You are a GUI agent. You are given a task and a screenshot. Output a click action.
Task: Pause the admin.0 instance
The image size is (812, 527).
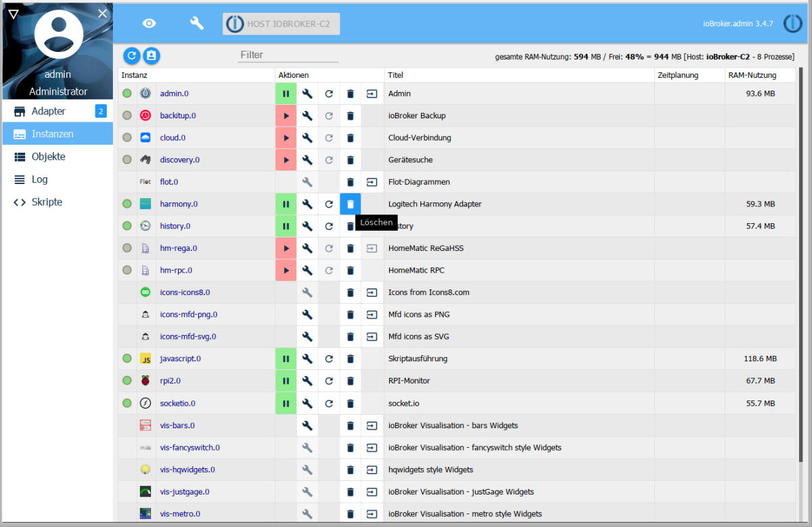point(286,93)
